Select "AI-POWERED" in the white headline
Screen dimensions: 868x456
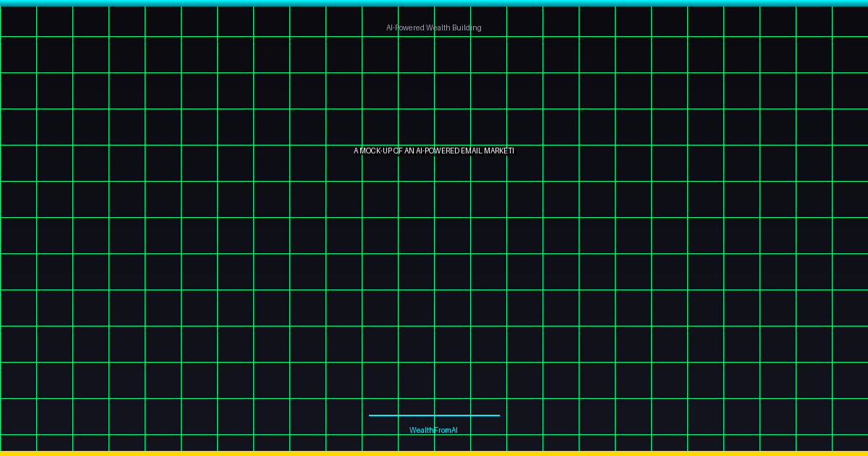point(438,151)
